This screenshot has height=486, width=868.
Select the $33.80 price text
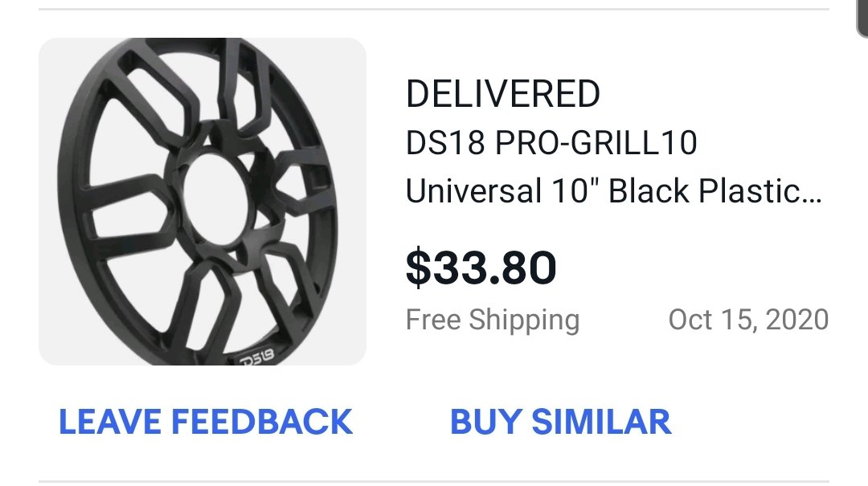click(481, 268)
